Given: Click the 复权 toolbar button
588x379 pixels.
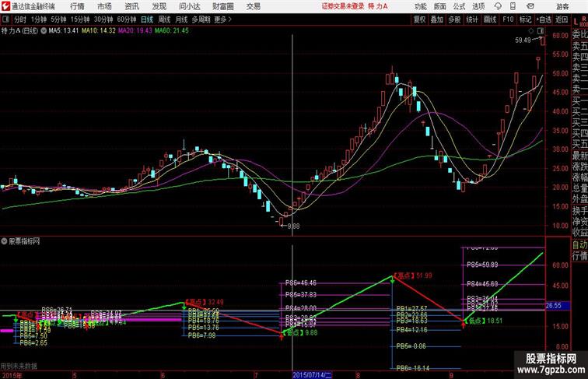Looking at the screenshot, I should 419,19.
